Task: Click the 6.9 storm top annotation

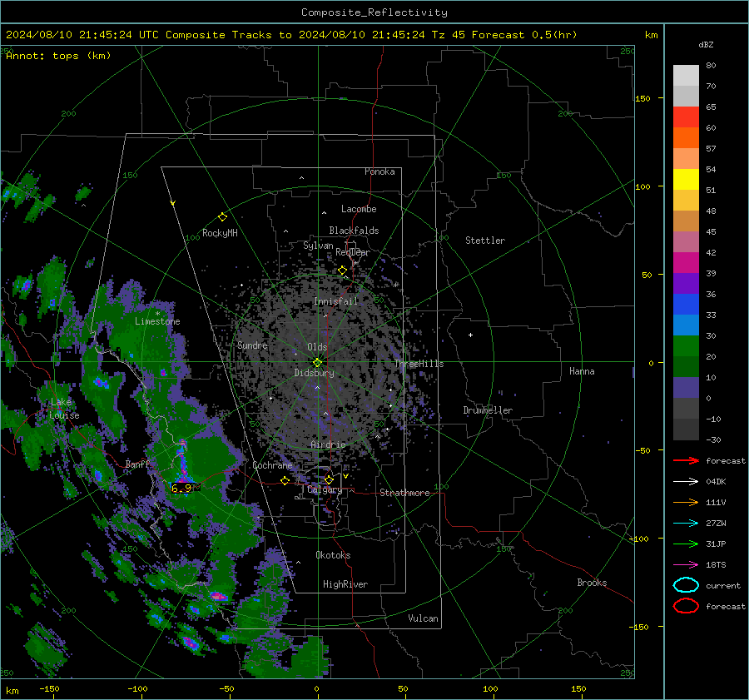Action: (181, 488)
